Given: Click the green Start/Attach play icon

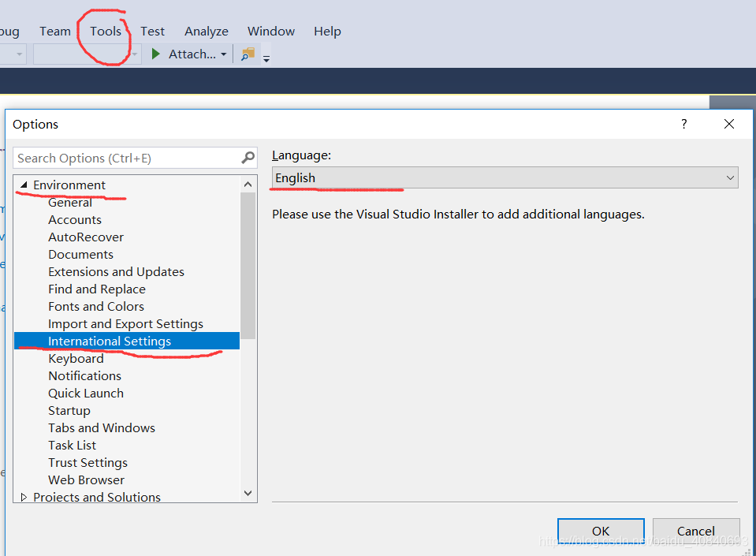Looking at the screenshot, I should [x=155, y=54].
